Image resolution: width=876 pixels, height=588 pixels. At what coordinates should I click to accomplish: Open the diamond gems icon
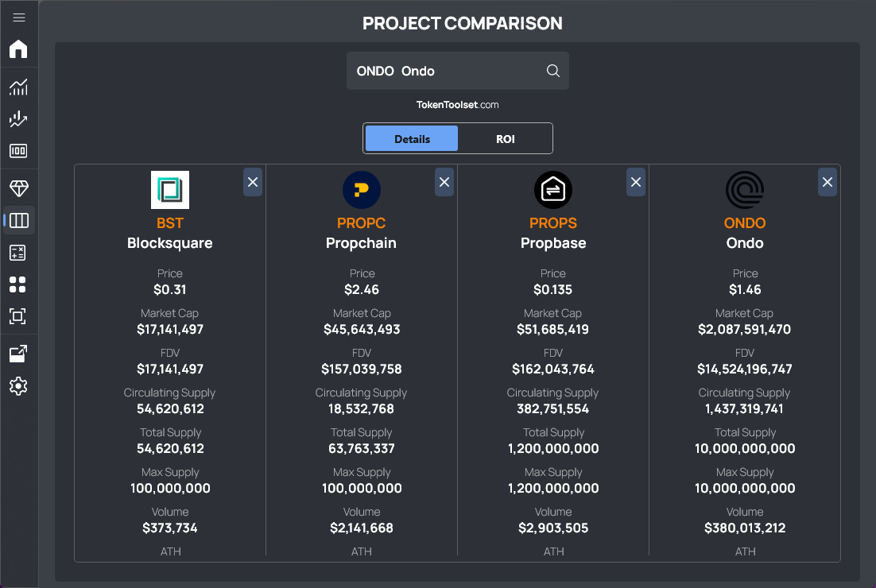click(x=18, y=188)
